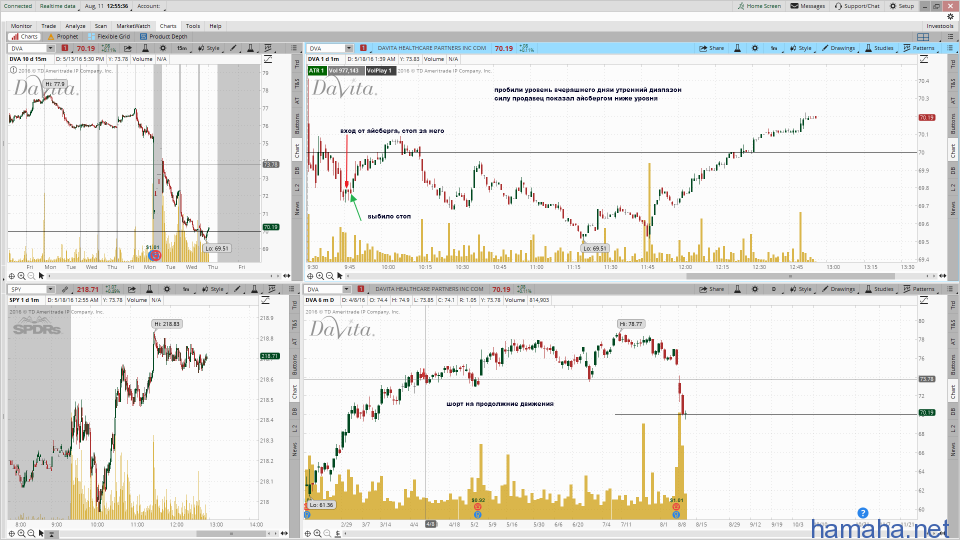Open Studies menu in top-right chart toolbar
This screenshot has height=540, width=960.
click(x=879, y=48)
